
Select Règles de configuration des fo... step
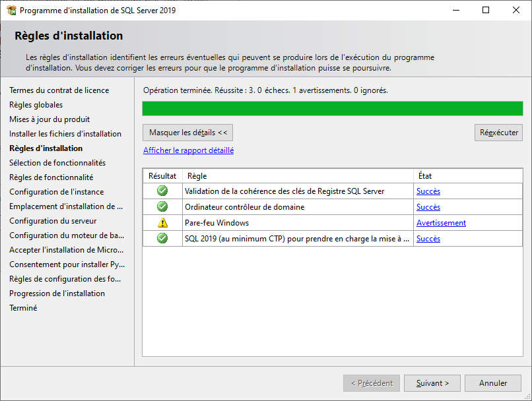[65, 279]
